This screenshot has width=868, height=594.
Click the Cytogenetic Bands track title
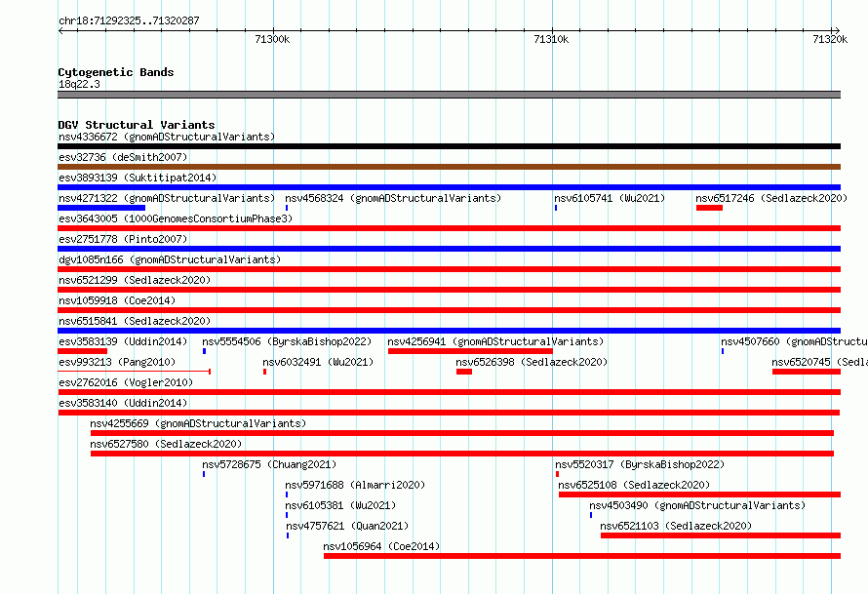(116, 72)
